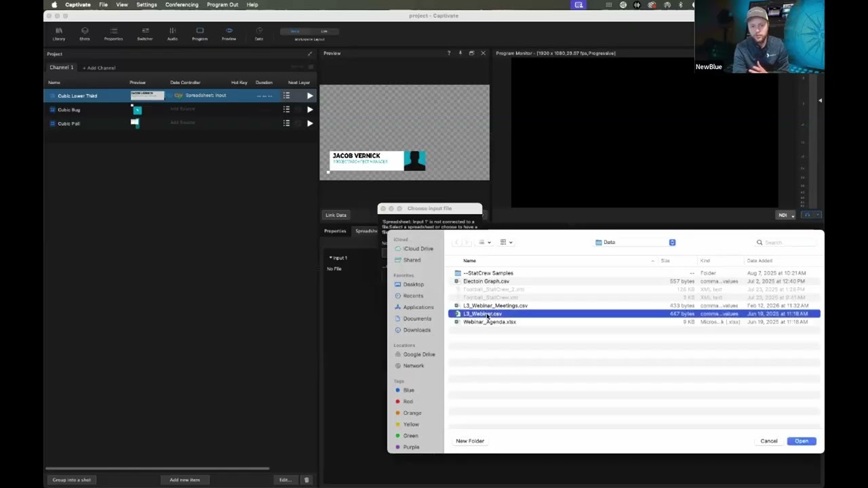Open the Help menu

pyautogui.click(x=252, y=5)
